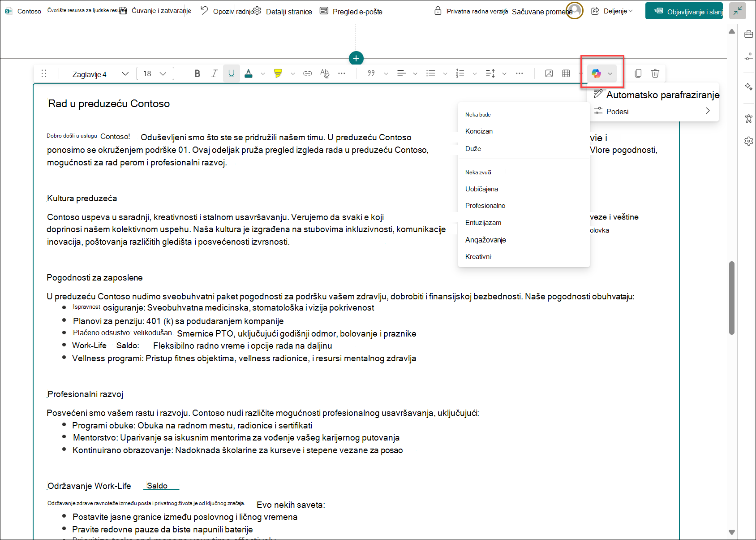The image size is (756, 540).
Task: Delete the web part with trash icon
Action: pos(655,73)
